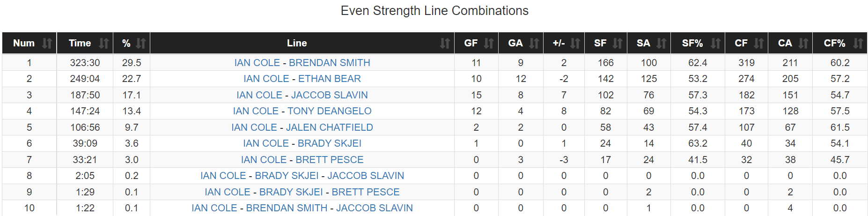The height and width of the screenshot is (216, 868).
Task: Click the SA column sort icon
Action: point(661,44)
